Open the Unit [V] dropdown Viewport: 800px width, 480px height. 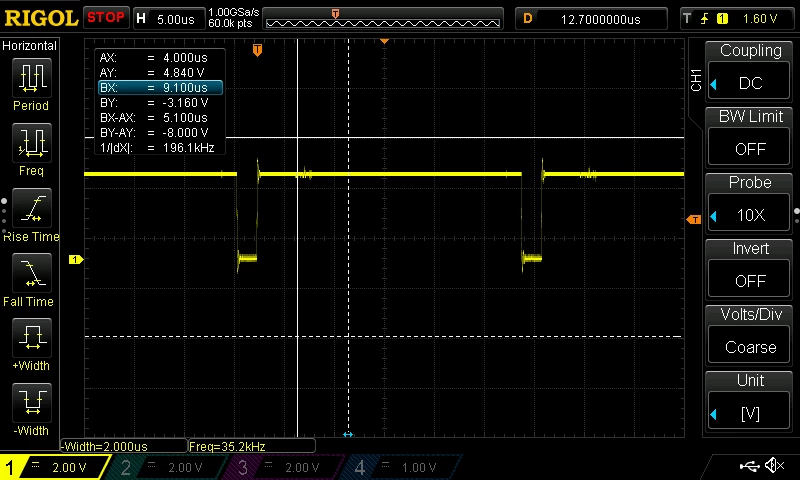coord(750,414)
